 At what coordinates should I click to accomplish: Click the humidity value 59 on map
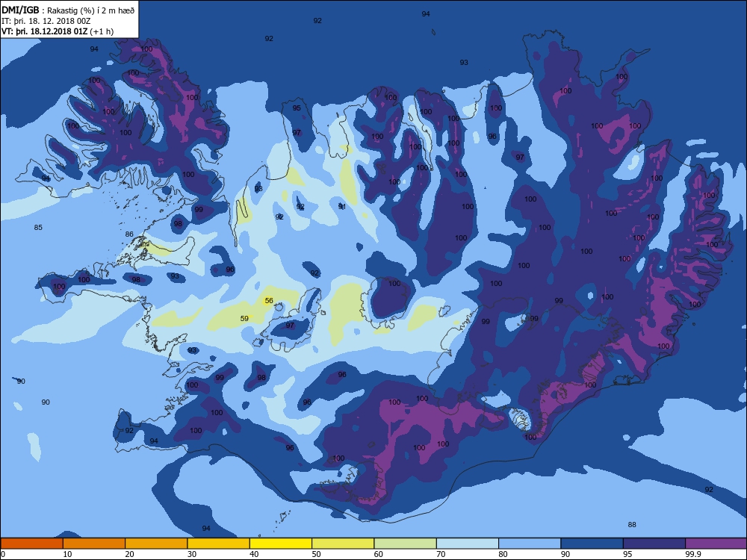coord(244,319)
